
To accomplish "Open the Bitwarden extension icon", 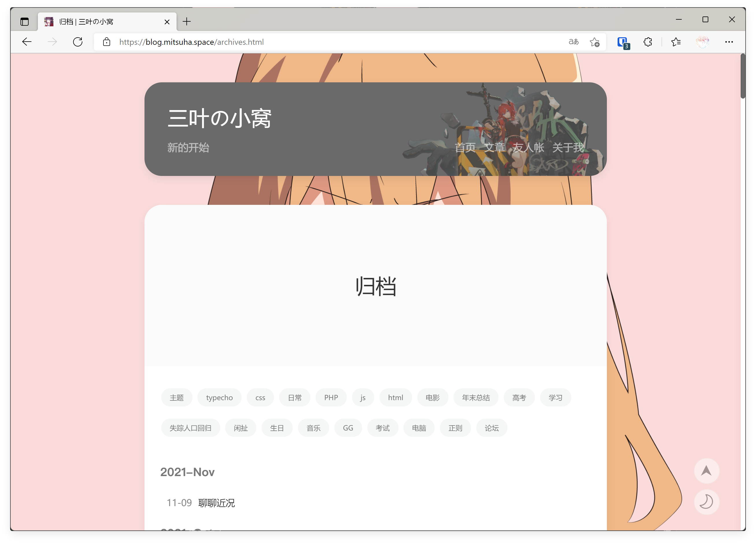I will point(622,42).
